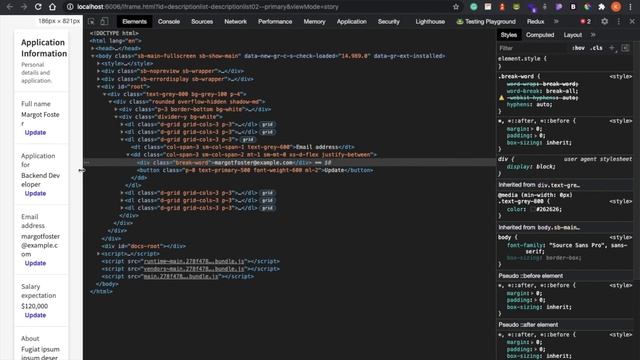Focus the styles Filter input field
Viewport: 640px width, 360px height.
[x=533, y=48]
